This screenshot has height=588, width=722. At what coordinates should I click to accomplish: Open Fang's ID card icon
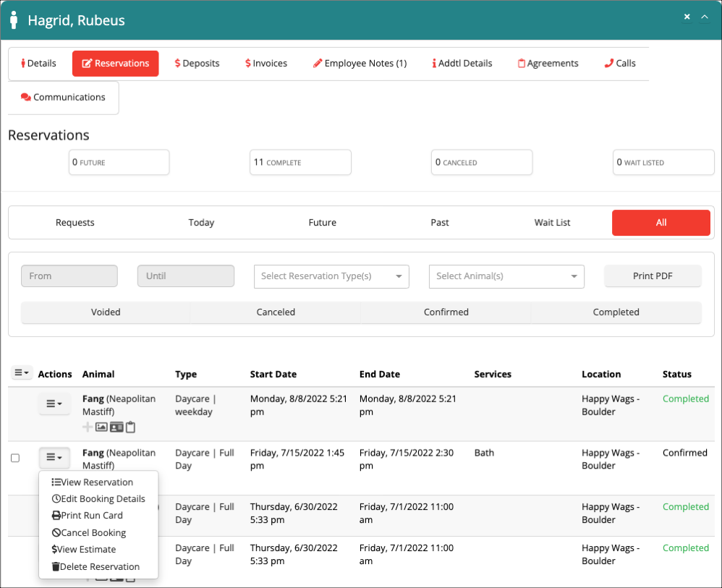116,427
